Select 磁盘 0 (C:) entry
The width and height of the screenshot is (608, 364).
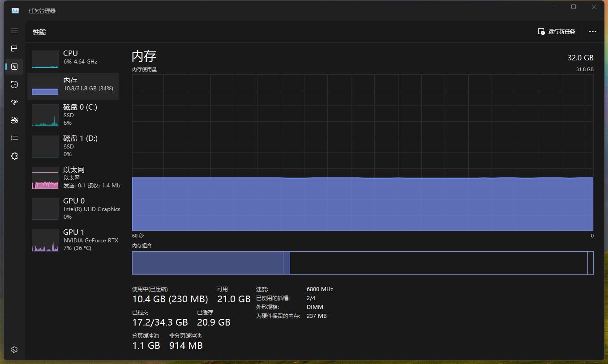coord(73,115)
